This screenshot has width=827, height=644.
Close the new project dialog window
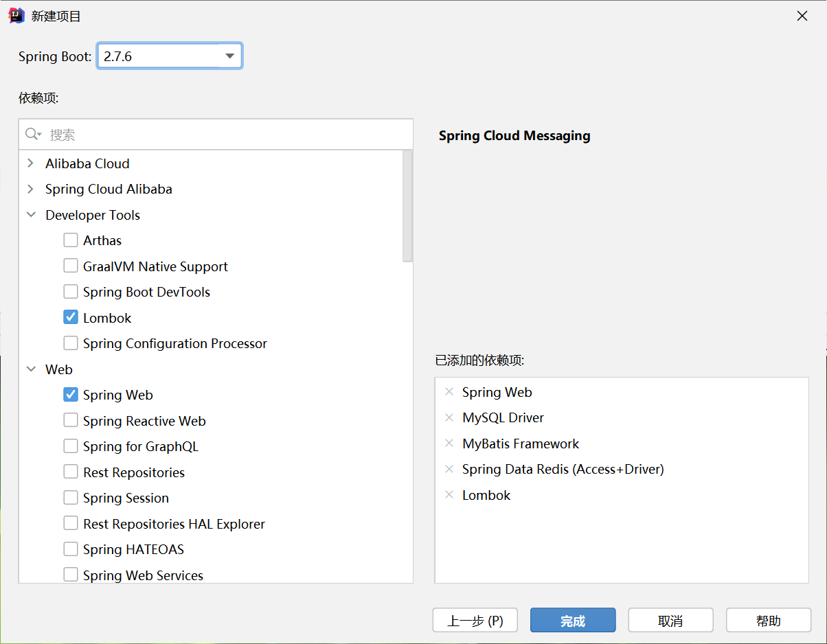(802, 16)
